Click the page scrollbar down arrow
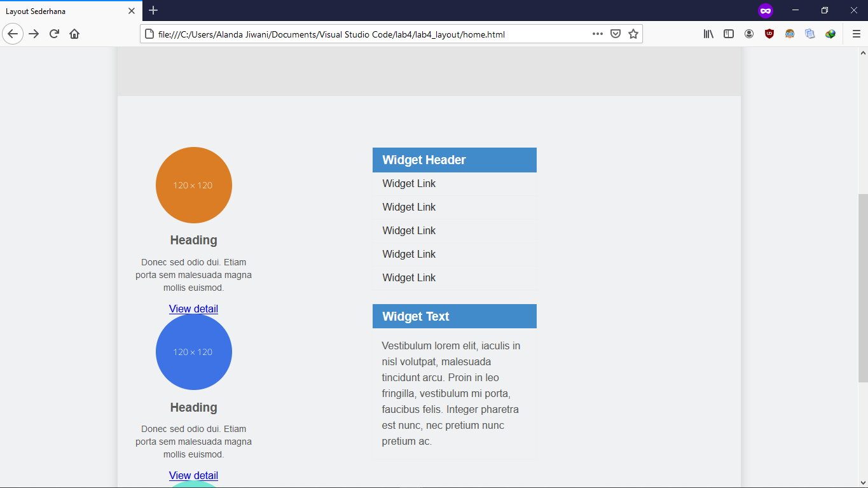Screen dimensions: 868x488 click(863, 482)
